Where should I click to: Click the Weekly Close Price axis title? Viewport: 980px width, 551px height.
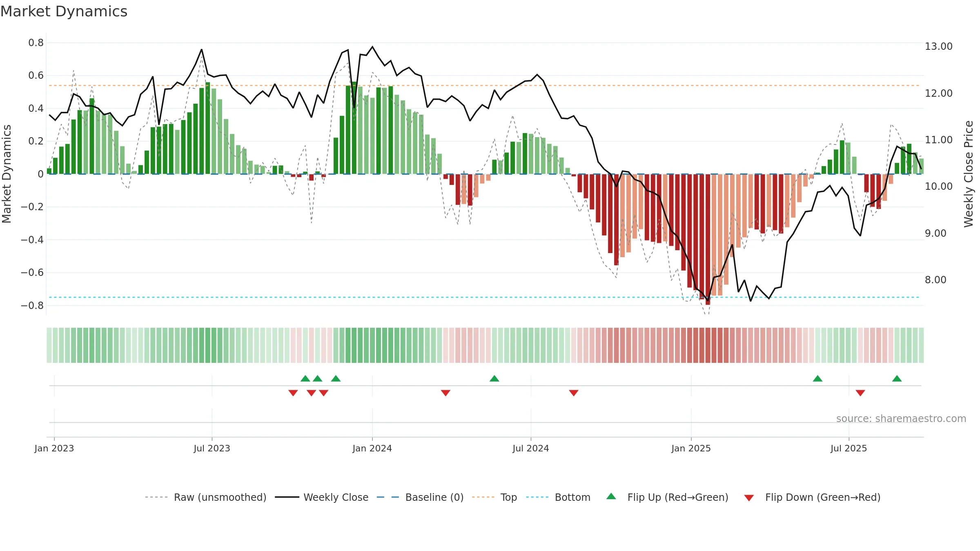pos(969,174)
